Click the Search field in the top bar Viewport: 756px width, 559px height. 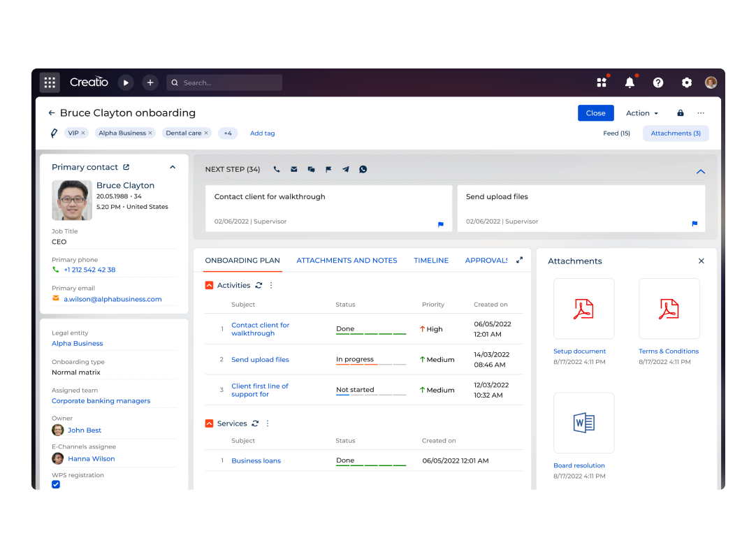pos(224,82)
